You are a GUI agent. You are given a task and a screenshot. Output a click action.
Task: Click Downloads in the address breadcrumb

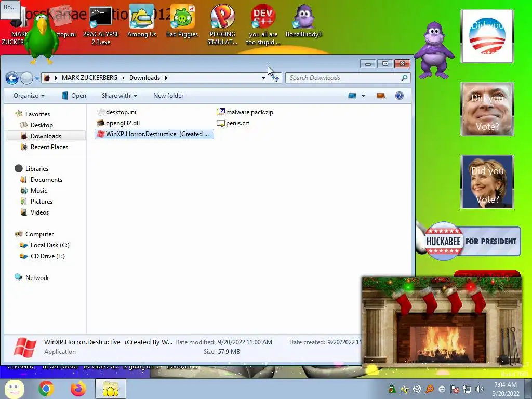[x=144, y=78]
